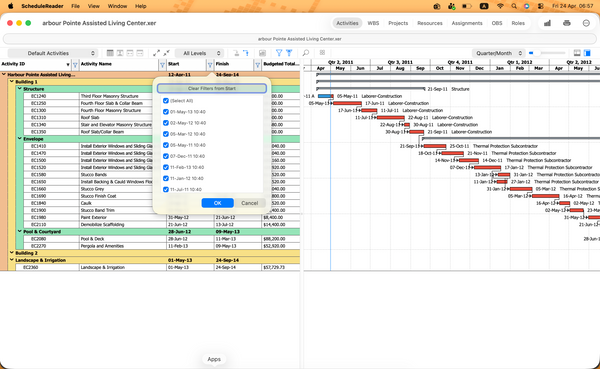
Task: Open the Window menu
Action: pos(117,6)
